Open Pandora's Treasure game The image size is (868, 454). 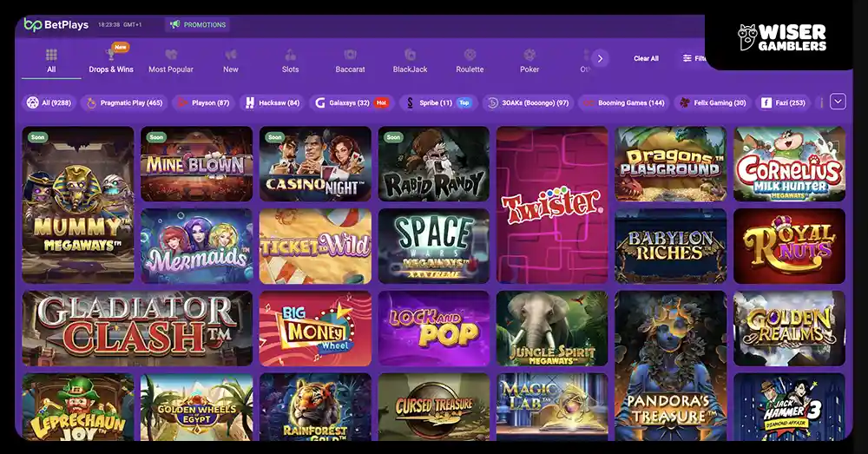click(670, 366)
